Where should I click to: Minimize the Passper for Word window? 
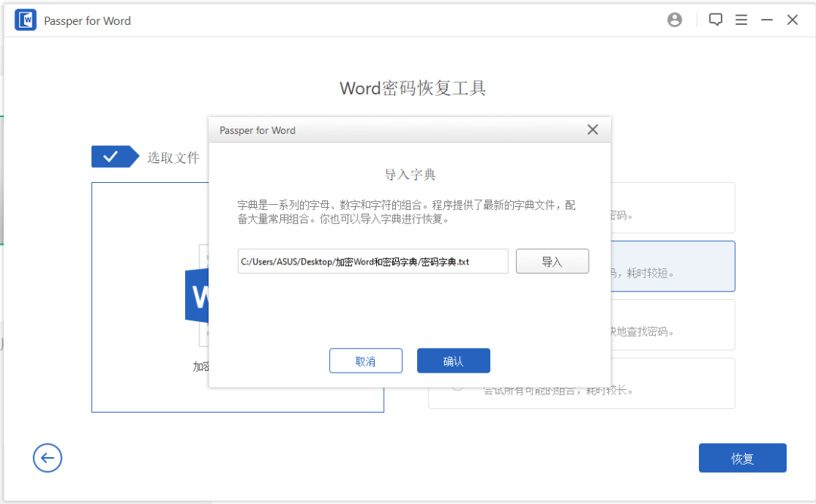pyautogui.click(x=767, y=20)
